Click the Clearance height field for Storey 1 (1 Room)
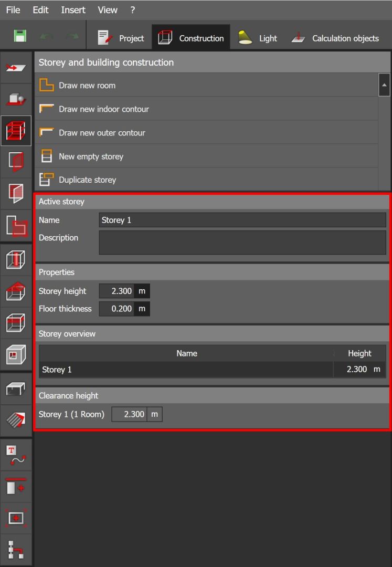The image size is (392, 567). pyautogui.click(x=129, y=414)
